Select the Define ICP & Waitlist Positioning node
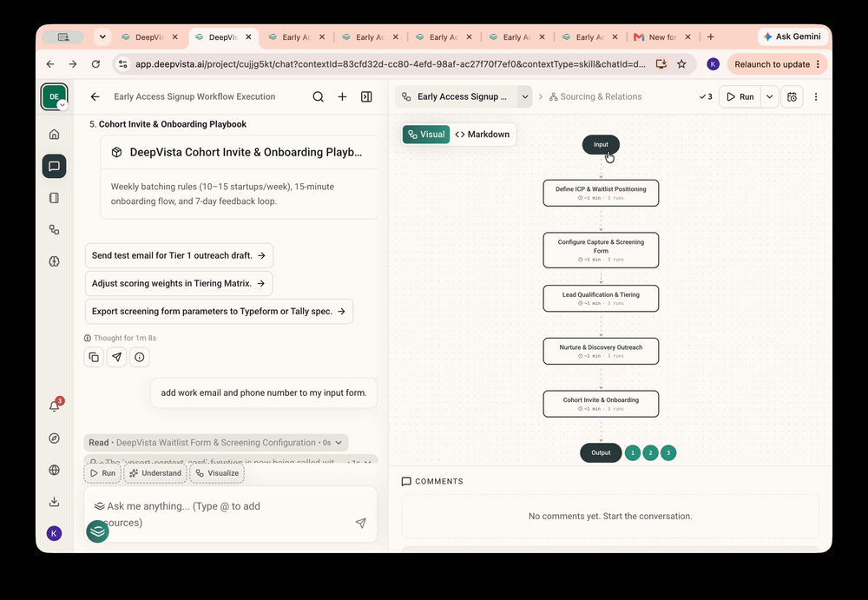The image size is (868, 600). tap(601, 193)
